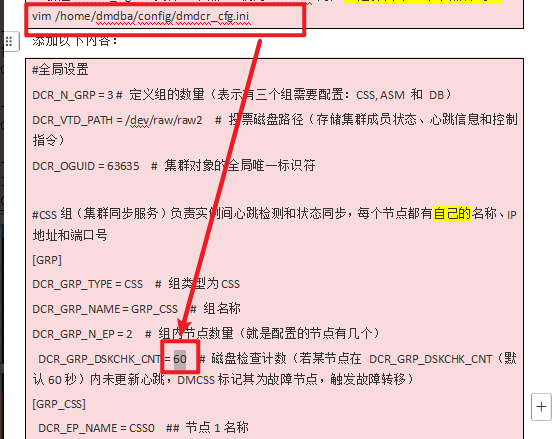Click the 集群对象的全局唯一标识符 comment
Viewport: 556px width, 439px height.
[x=240, y=166]
